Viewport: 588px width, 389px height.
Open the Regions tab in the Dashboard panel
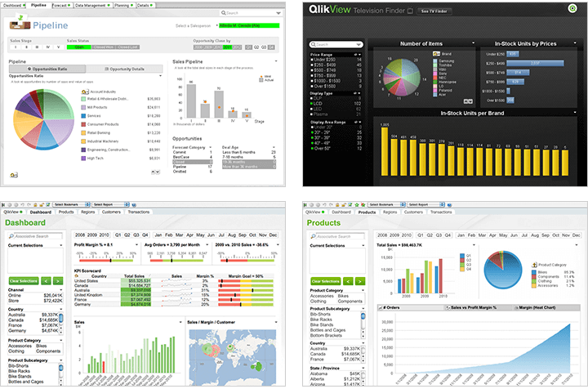coord(87,212)
